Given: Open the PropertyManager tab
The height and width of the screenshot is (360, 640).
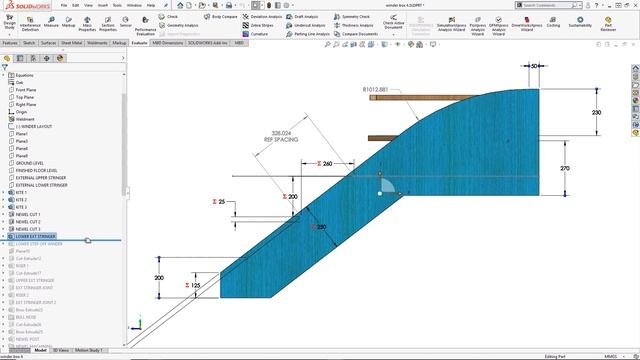Looking at the screenshot, I should click(20, 58).
